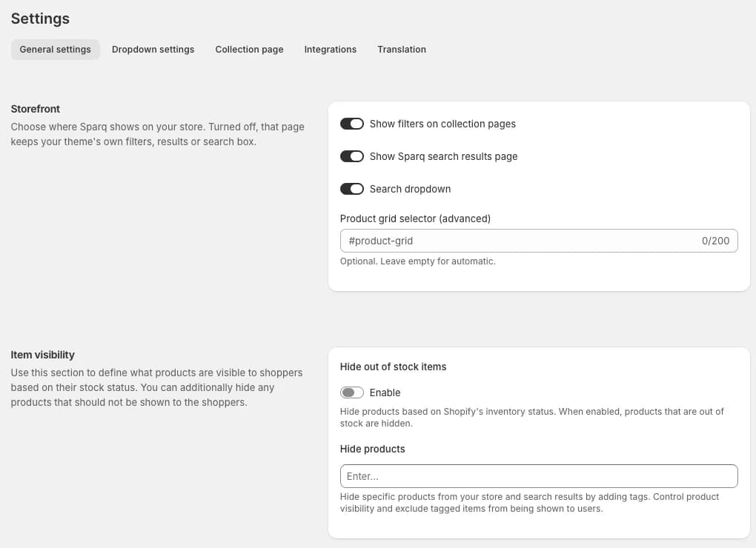Disable Show Sparq search results page
The height and width of the screenshot is (548, 756).
pyautogui.click(x=352, y=156)
